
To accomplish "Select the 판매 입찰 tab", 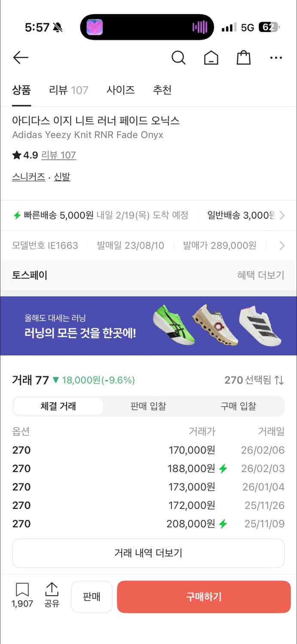I will [x=148, y=406].
